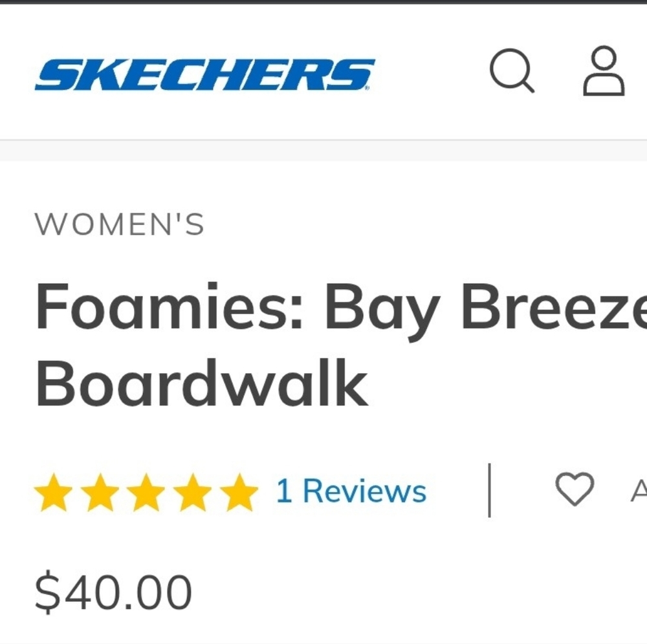Select the fifth rating star
Viewport: 647px width, 644px height.
239,492
